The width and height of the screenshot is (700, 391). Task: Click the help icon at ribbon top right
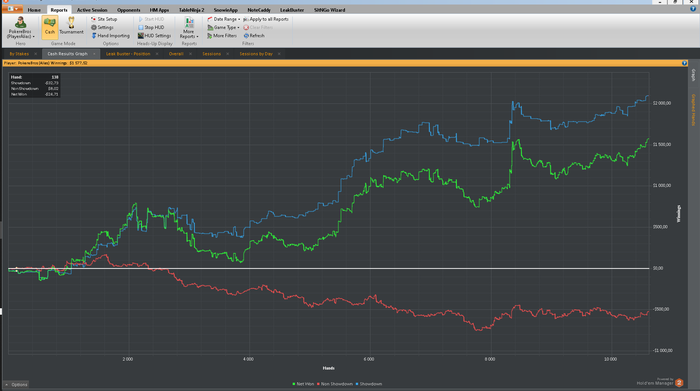click(693, 9)
